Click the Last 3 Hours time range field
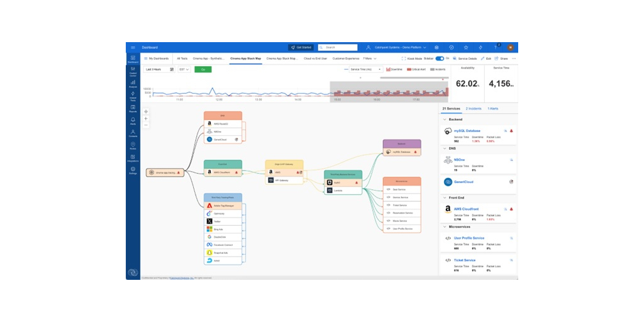 click(x=159, y=69)
